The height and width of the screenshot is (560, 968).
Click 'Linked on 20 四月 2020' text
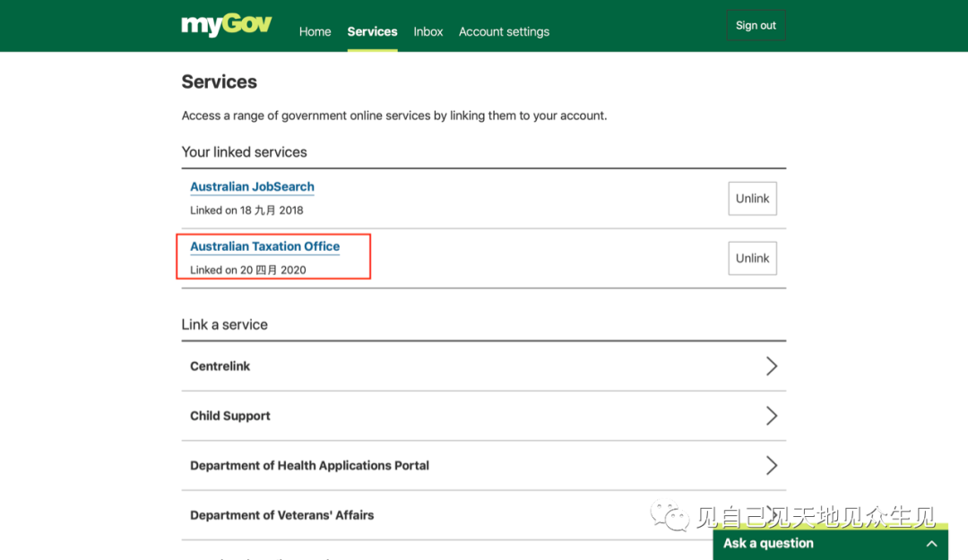247,270
